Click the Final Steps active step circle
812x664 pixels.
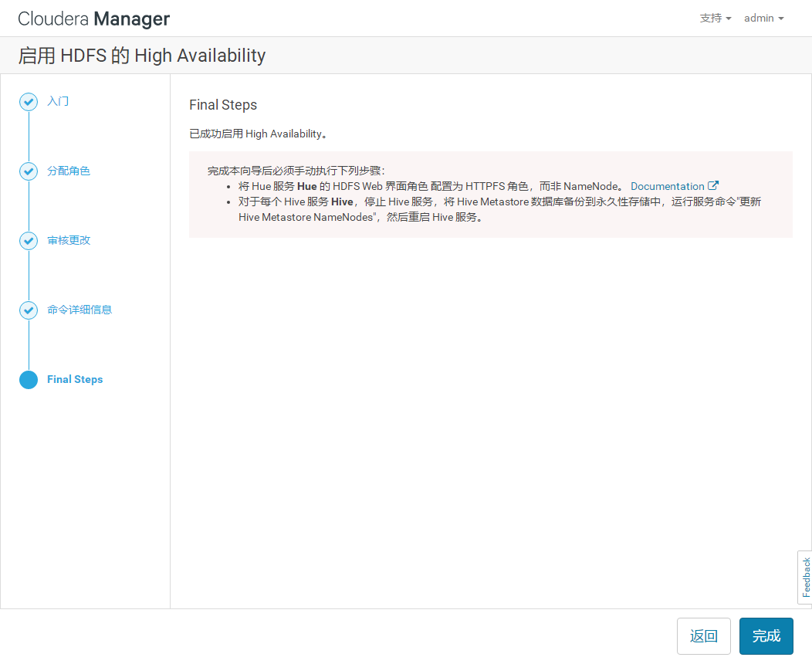(x=29, y=380)
